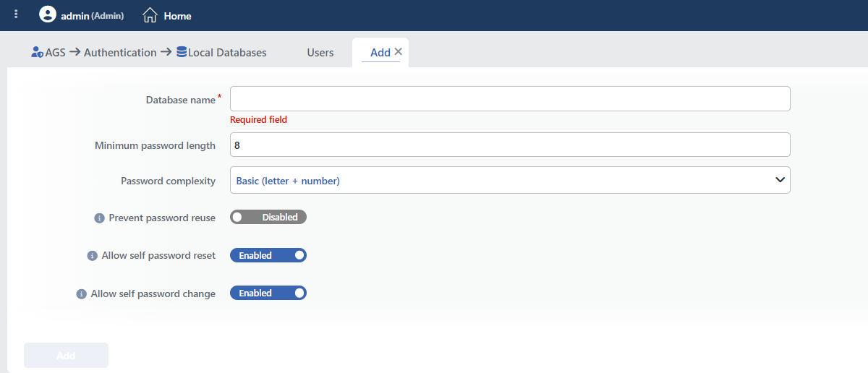Click the AGS breadcrumb text
868x373 pixels.
coord(55,53)
